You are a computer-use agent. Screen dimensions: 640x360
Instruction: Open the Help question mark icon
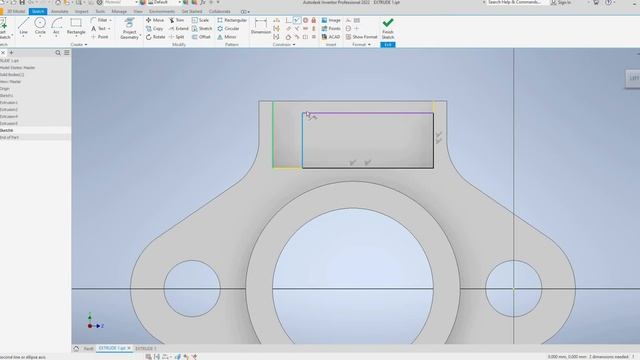click(x=609, y=2)
